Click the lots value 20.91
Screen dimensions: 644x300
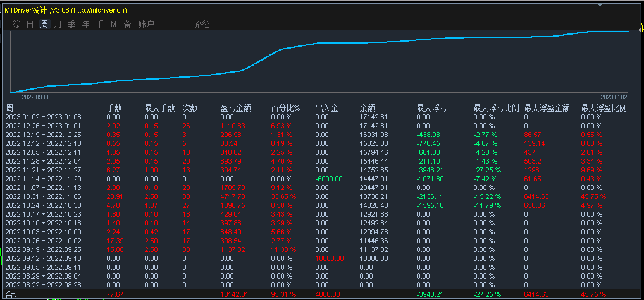point(115,196)
